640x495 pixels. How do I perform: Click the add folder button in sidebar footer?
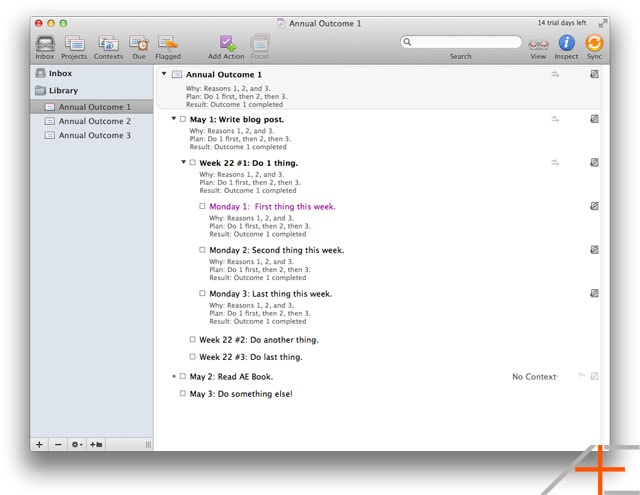tap(96, 444)
